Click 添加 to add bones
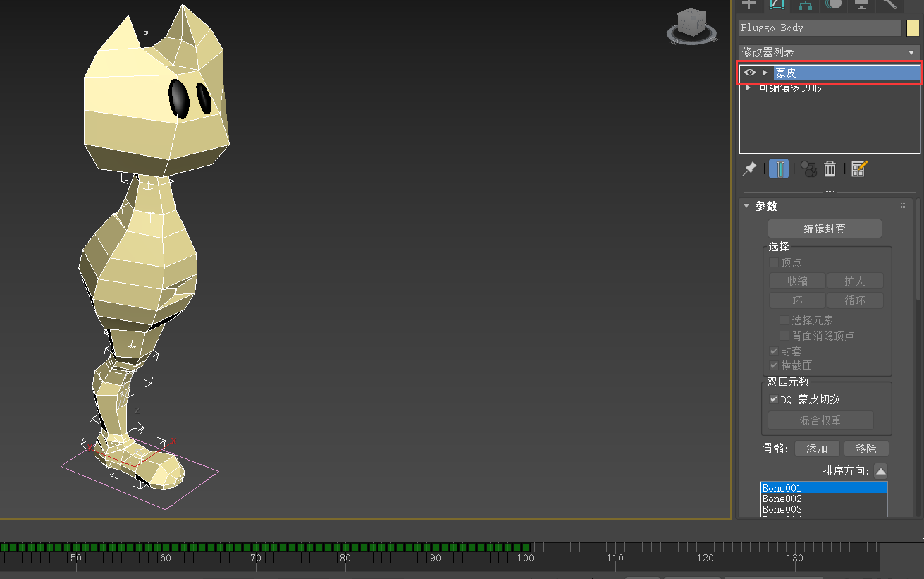Image resolution: width=924 pixels, height=579 pixels. pos(817,448)
